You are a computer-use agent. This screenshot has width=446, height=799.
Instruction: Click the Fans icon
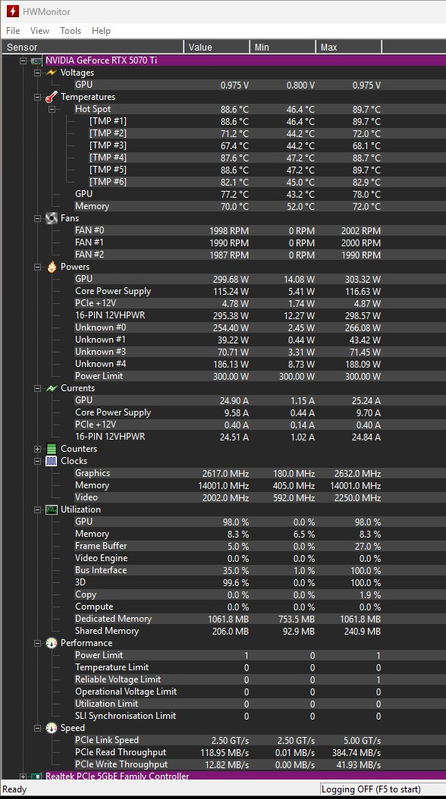(x=51, y=218)
